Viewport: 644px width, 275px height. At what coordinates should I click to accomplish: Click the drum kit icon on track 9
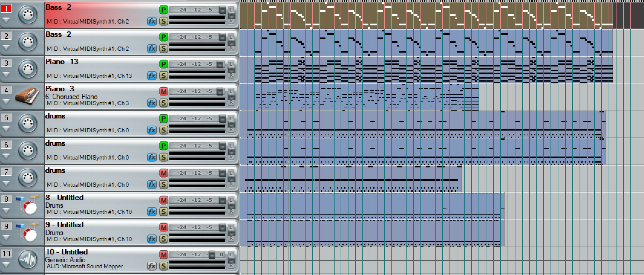(28, 232)
